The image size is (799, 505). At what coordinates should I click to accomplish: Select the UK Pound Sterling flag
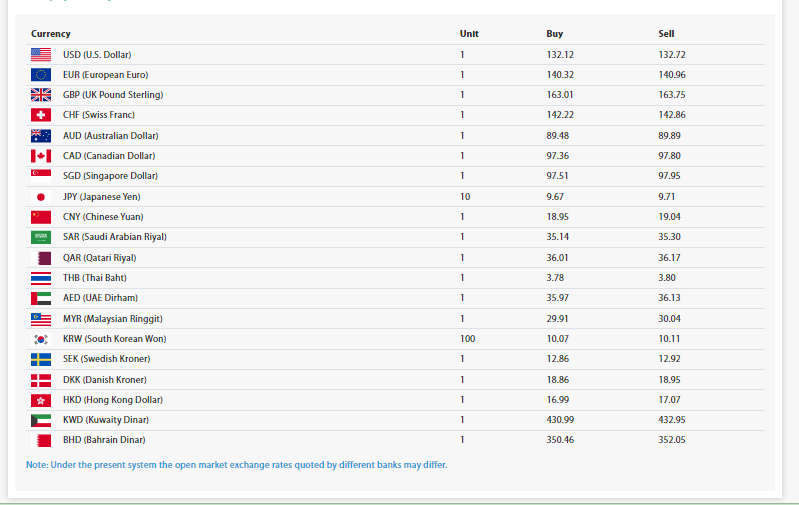[41, 95]
